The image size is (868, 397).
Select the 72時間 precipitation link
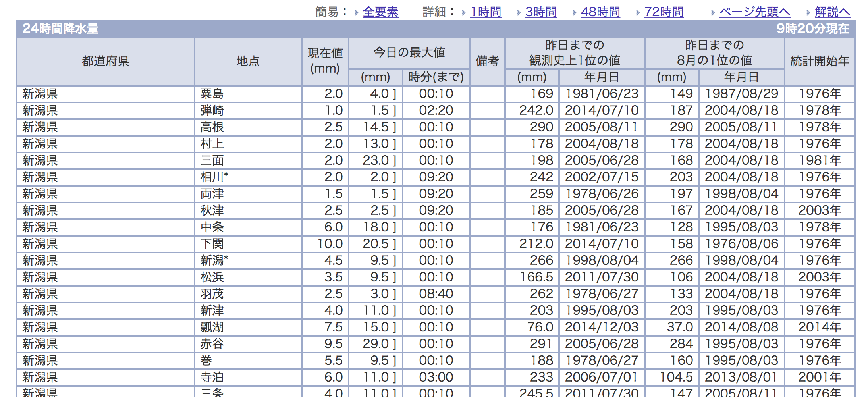pyautogui.click(x=664, y=12)
